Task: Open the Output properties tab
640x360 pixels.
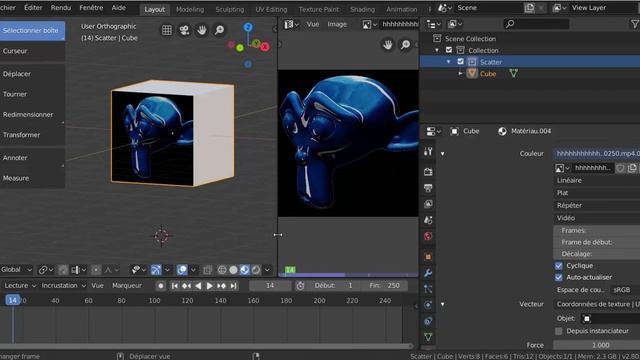Action: [428, 188]
